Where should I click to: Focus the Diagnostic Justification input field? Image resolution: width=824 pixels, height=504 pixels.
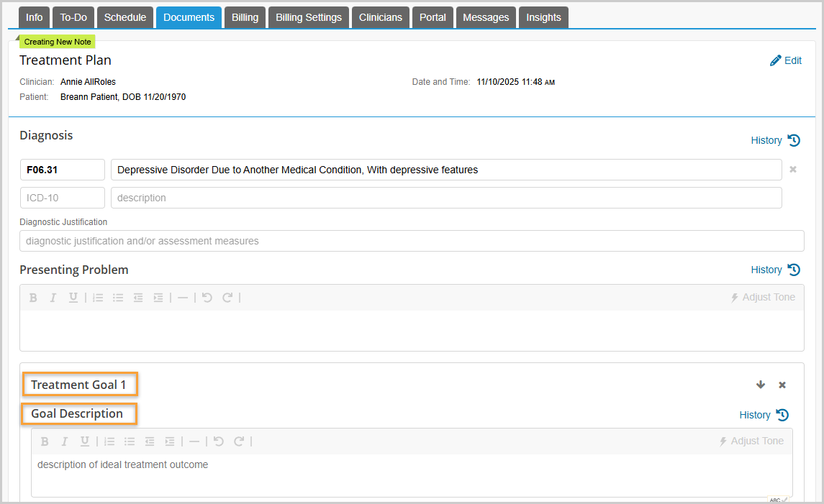pos(412,241)
